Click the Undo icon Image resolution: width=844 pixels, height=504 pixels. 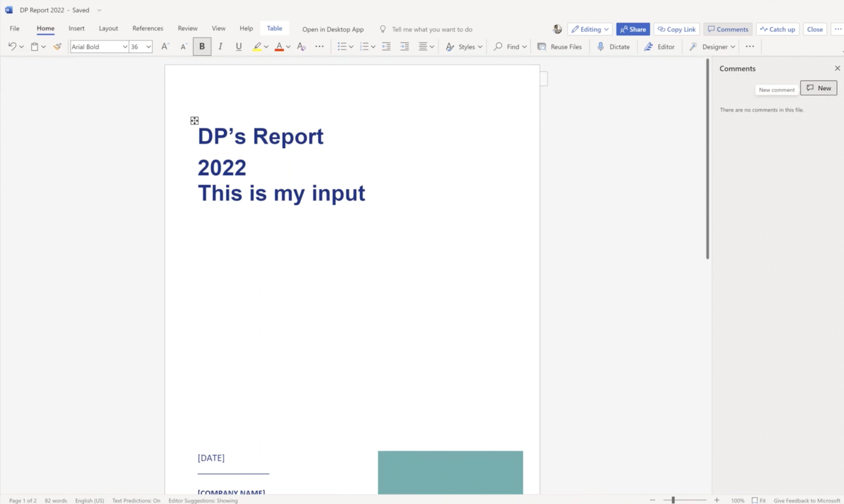12,46
